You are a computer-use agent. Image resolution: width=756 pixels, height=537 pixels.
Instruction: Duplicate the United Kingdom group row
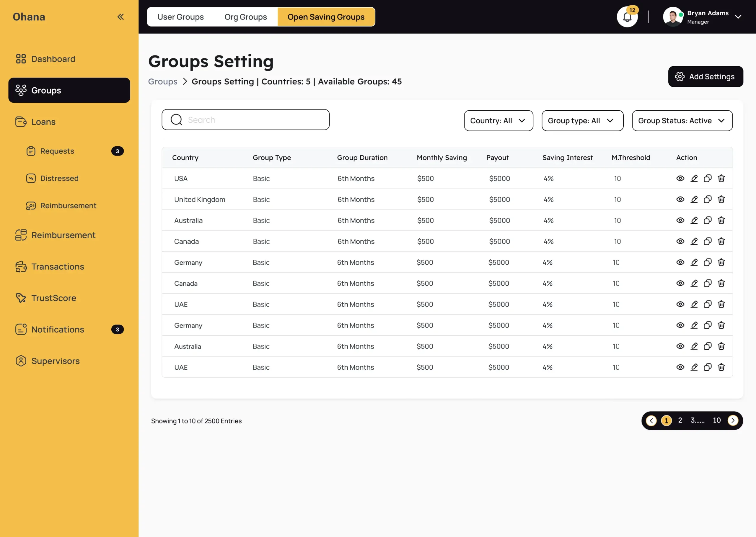pos(708,199)
